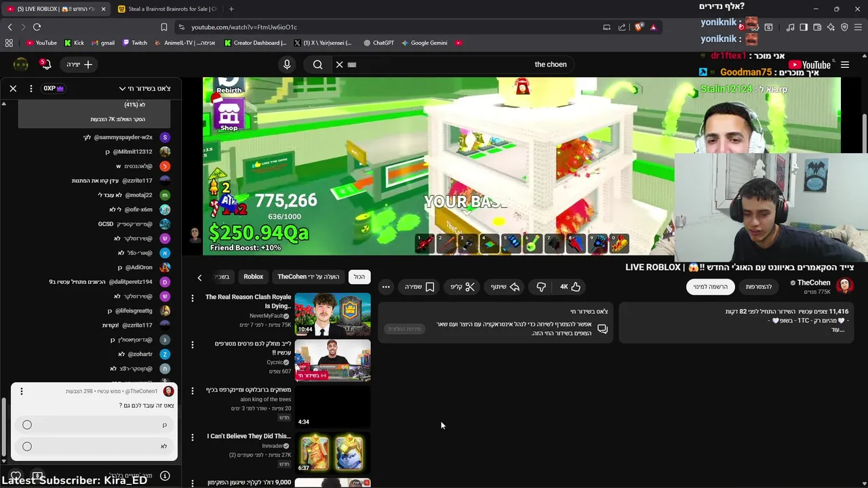
Task: Select the הכול filter chip
Action: click(359, 277)
